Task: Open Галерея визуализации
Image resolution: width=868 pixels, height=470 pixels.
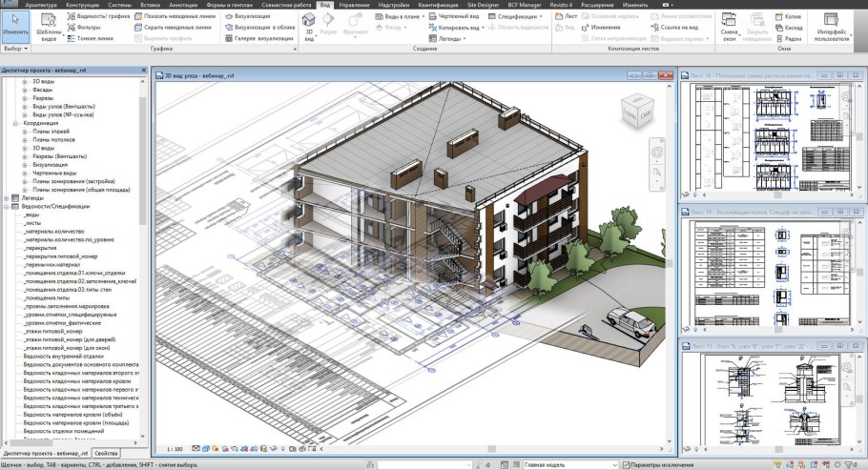Action: (x=259, y=38)
